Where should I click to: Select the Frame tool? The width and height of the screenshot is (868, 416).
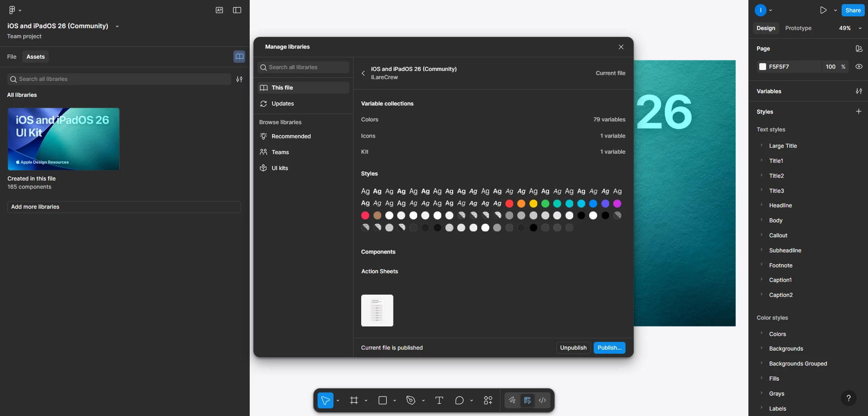354,401
